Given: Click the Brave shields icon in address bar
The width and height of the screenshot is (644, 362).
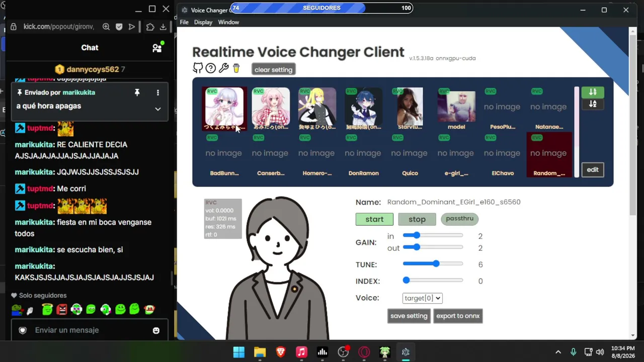Looking at the screenshot, I should [119, 27].
